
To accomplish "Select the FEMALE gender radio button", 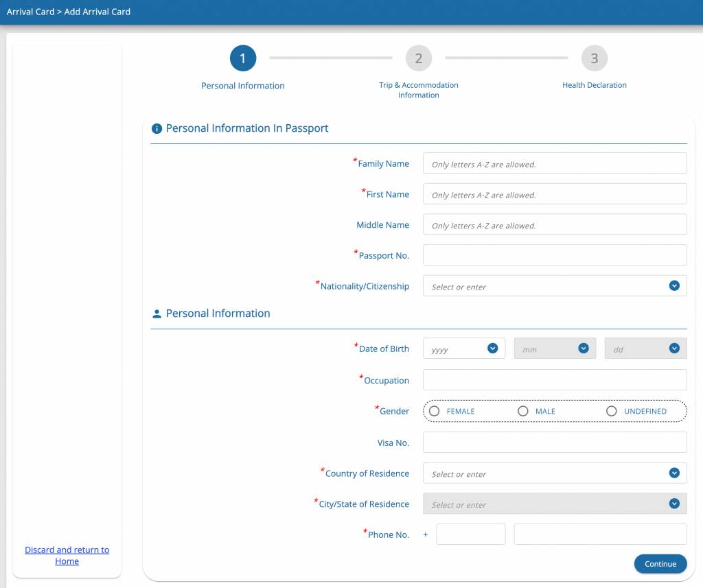I will (x=435, y=411).
